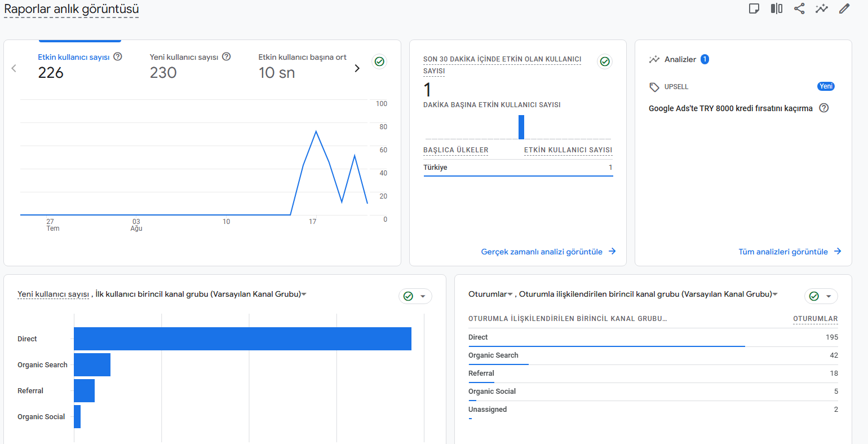868x444 pixels.
Task: Click the Direct row in sessions table
Action: click(653, 337)
